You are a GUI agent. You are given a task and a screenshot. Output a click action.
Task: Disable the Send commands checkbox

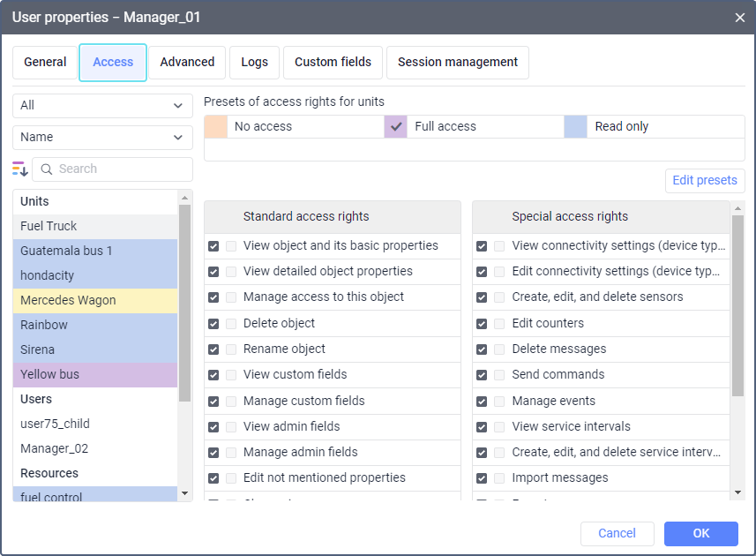[x=482, y=375]
